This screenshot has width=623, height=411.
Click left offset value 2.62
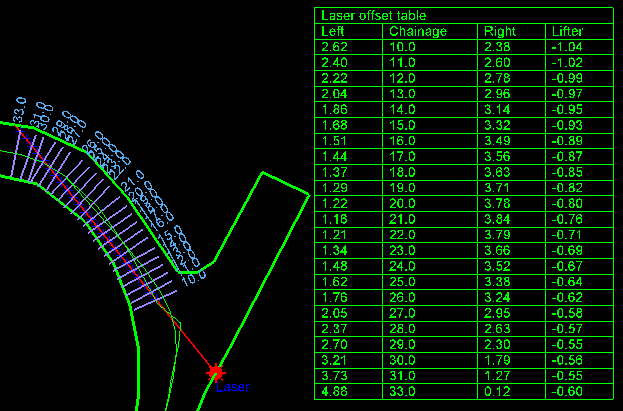[x=334, y=47]
